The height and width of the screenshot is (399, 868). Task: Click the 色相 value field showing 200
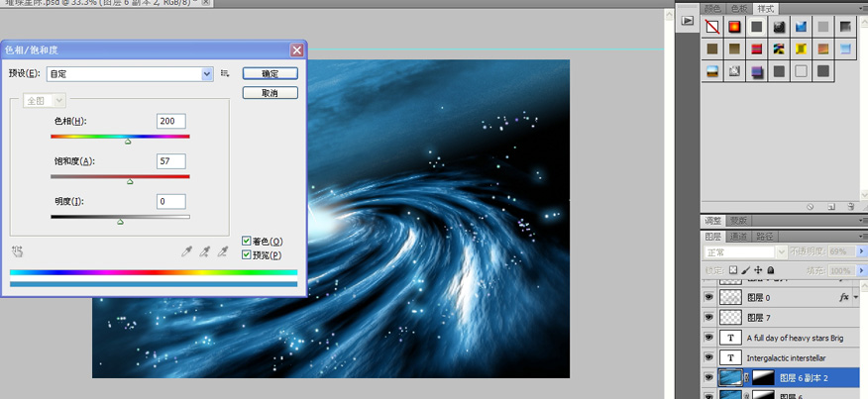(x=171, y=121)
